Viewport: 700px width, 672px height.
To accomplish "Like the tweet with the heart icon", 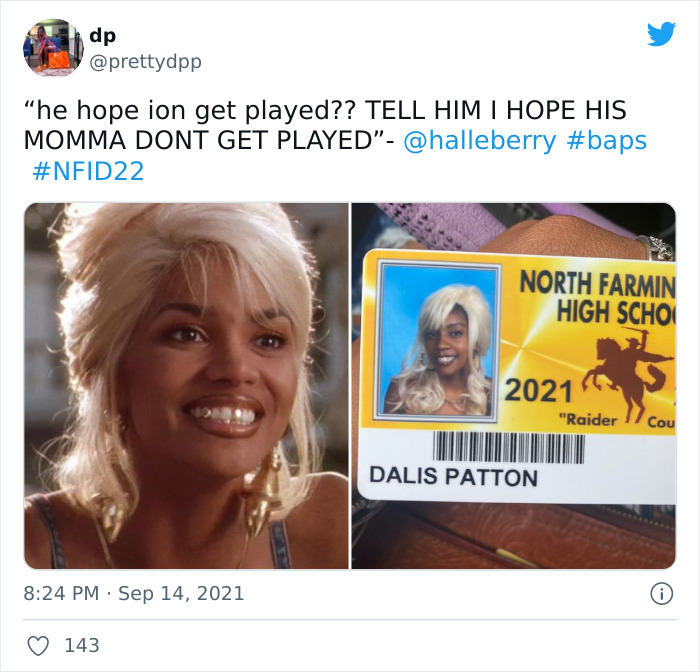I will (38, 646).
